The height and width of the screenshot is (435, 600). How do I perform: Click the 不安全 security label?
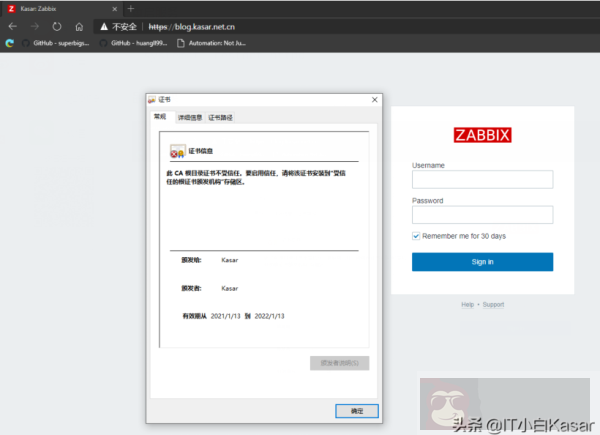click(124, 27)
